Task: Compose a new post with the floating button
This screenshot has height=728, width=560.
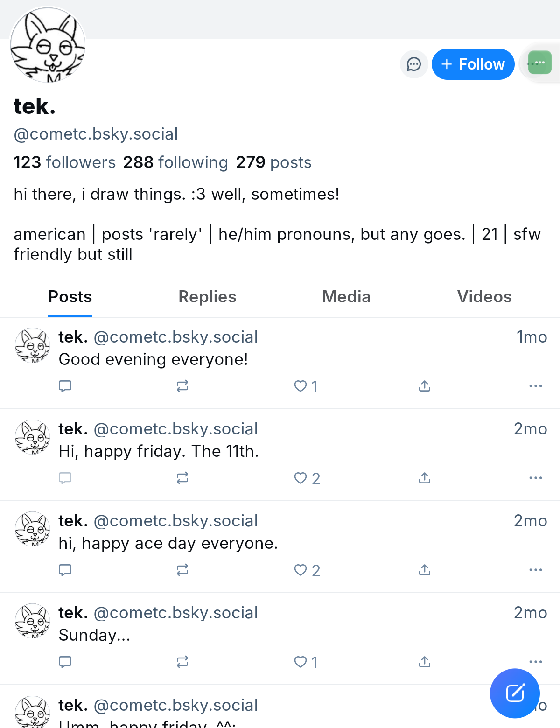Action: pyautogui.click(x=515, y=693)
